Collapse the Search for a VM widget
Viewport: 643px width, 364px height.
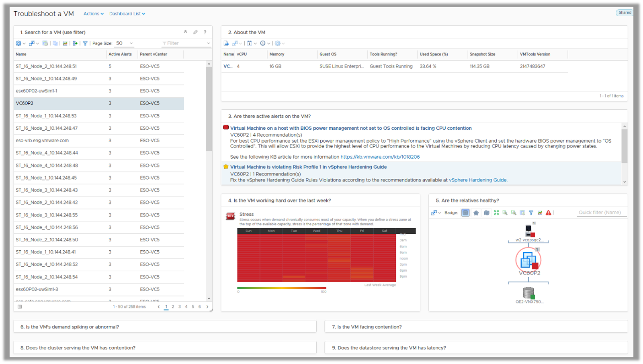185,32
